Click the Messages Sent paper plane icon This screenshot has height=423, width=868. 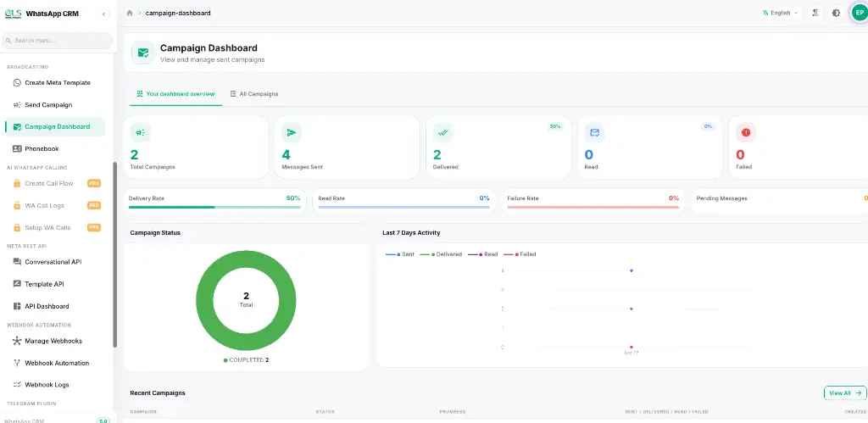292,132
